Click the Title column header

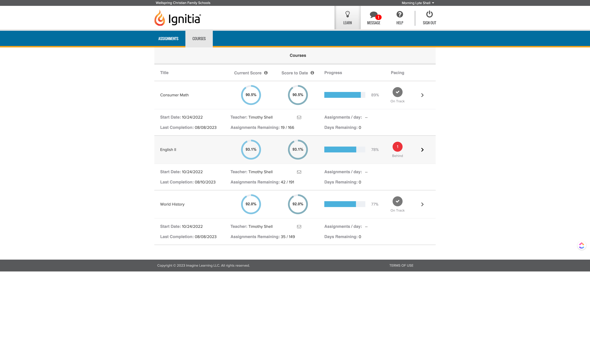164,73
